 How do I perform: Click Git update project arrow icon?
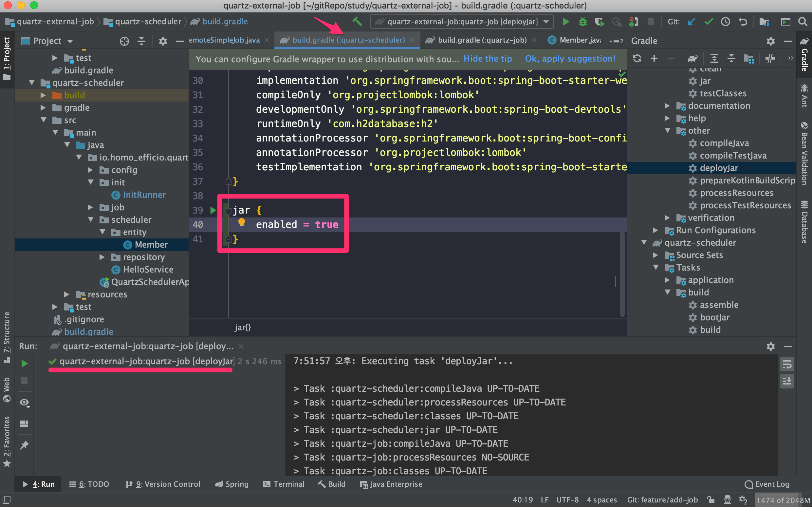[x=692, y=22]
